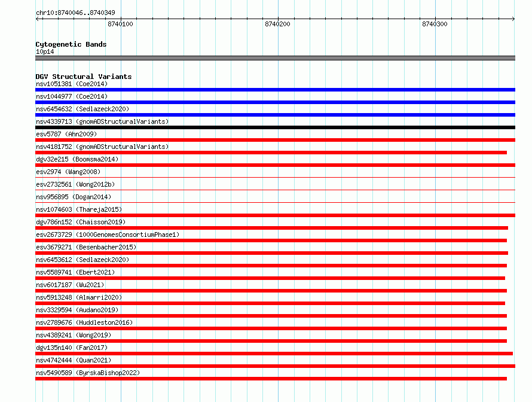The width and height of the screenshot is (532, 402).
Task: Click the chr10:8740046..8740349 region label
Action: [x=75, y=13]
